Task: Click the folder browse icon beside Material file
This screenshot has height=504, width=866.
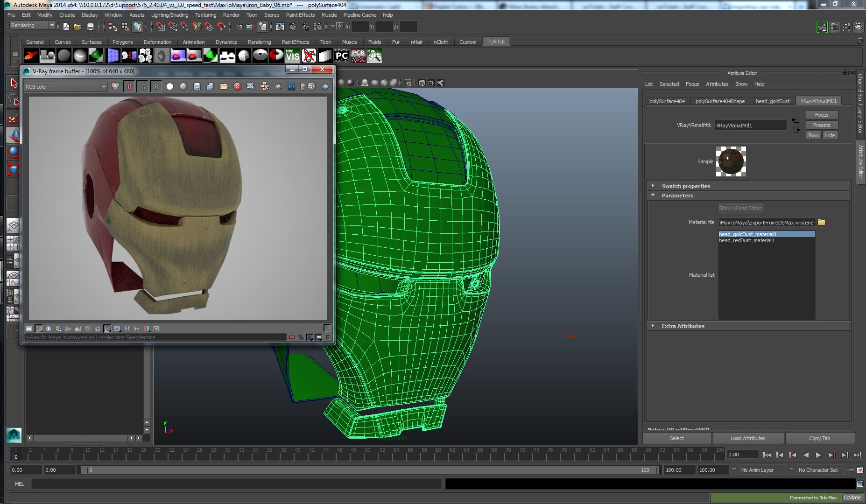Action: click(x=822, y=222)
